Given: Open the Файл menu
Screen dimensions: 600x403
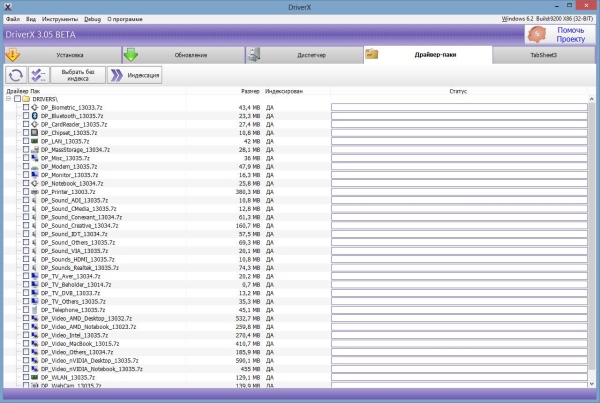Looking at the screenshot, I should coord(12,18).
